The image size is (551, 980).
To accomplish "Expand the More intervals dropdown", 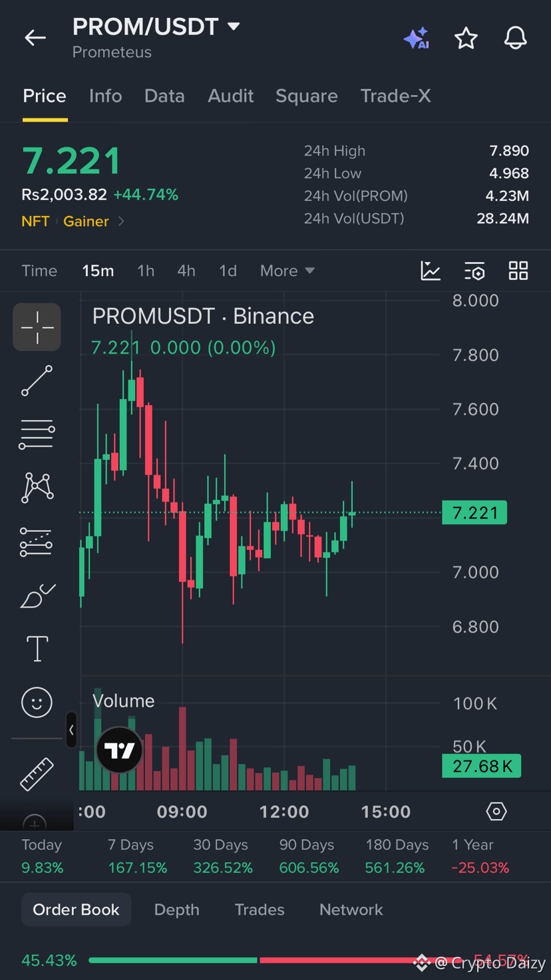I will tap(287, 271).
